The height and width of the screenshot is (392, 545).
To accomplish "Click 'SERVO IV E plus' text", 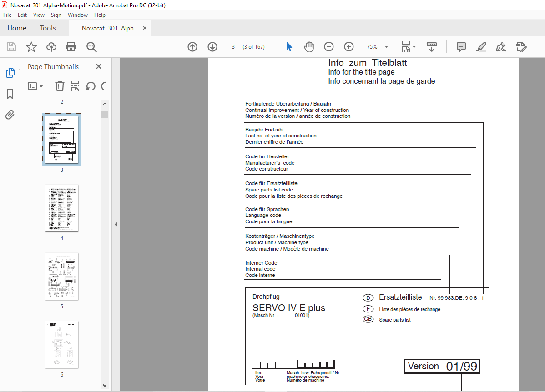I will tap(289, 308).
